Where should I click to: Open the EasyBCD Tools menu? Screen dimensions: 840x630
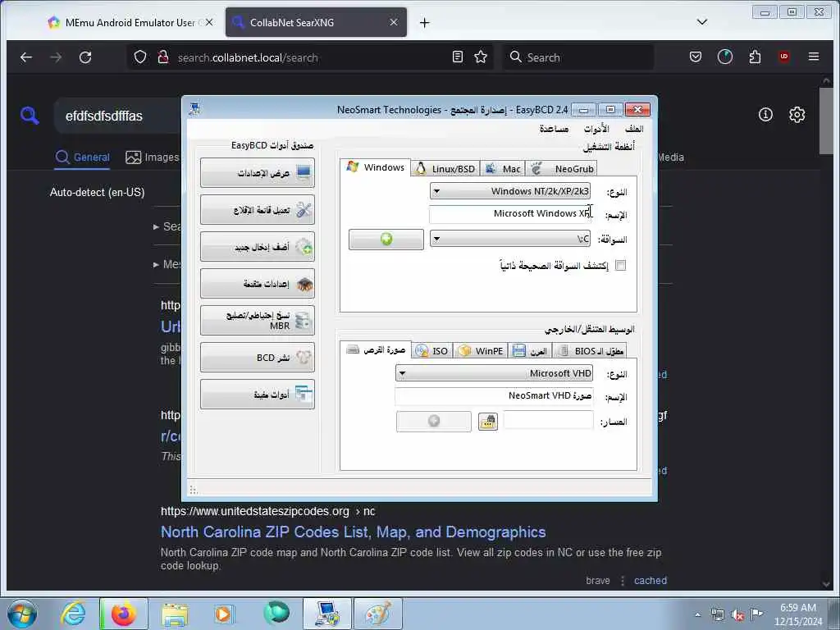click(x=596, y=129)
